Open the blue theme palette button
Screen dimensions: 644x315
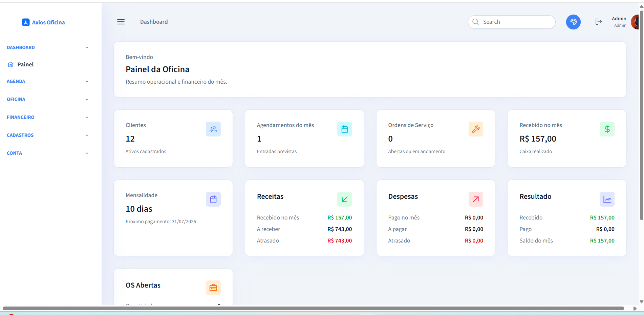tap(573, 22)
